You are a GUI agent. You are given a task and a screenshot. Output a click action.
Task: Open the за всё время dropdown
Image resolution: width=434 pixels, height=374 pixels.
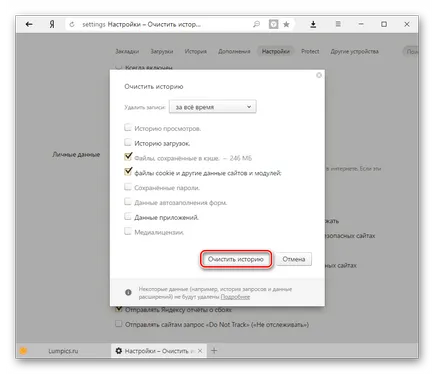212,107
